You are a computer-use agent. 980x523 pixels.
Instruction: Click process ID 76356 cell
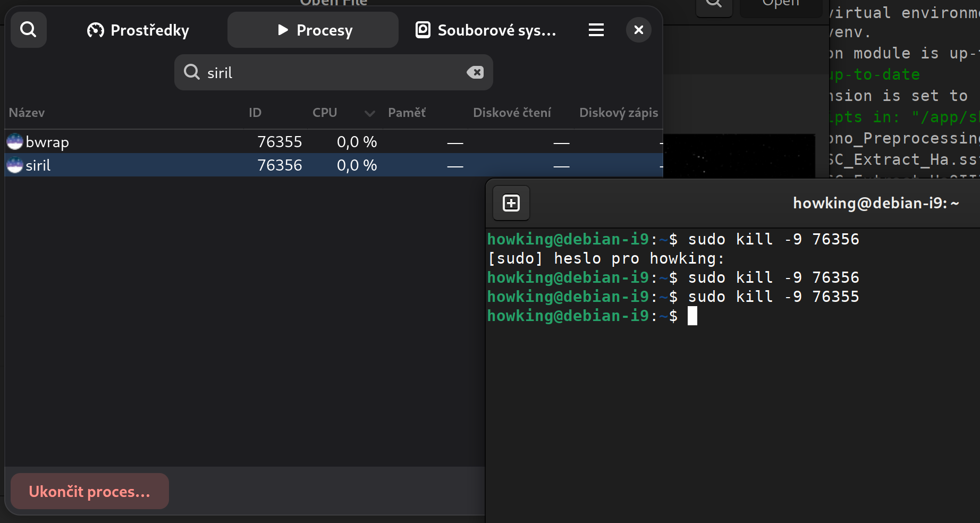[280, 165]
